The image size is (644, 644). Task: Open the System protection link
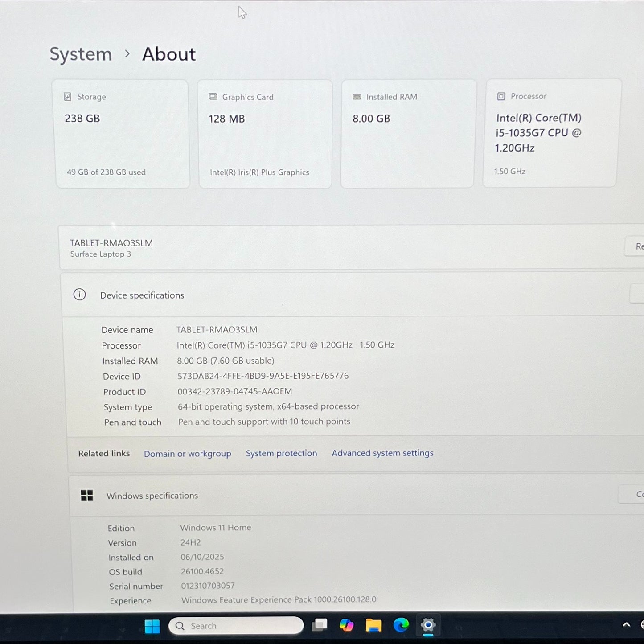pyautogui.click(x=281, y=453)
